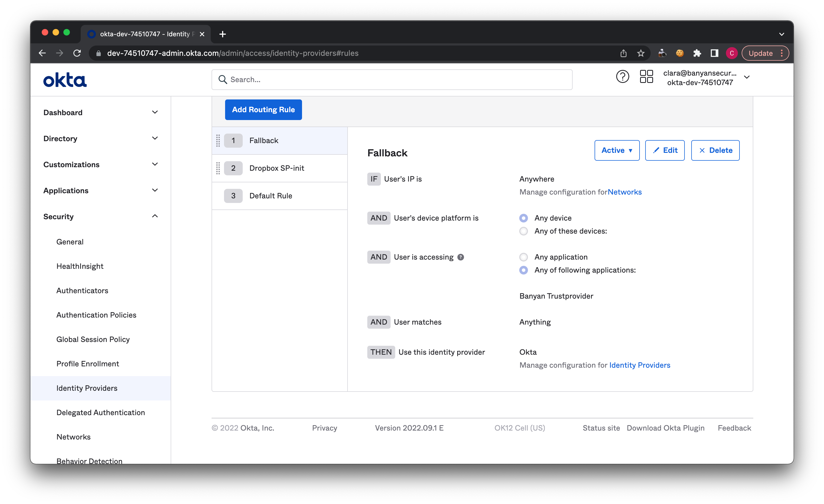Open the Active status dropdown
Viewport: 824px width, 504px height.
[x=617, y=150]
